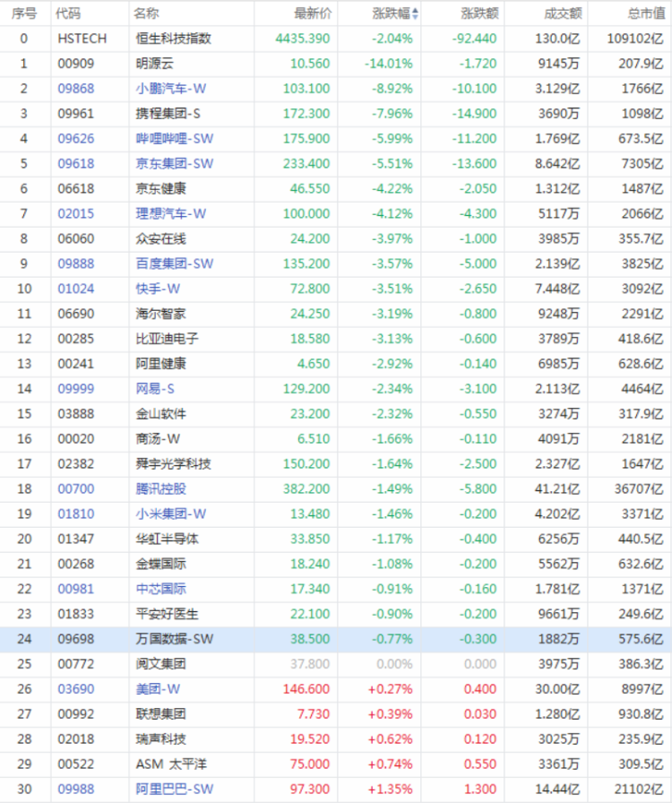Select the ASM 太平洋 name cell
The image size is (672, 803).
click(171, 764)
